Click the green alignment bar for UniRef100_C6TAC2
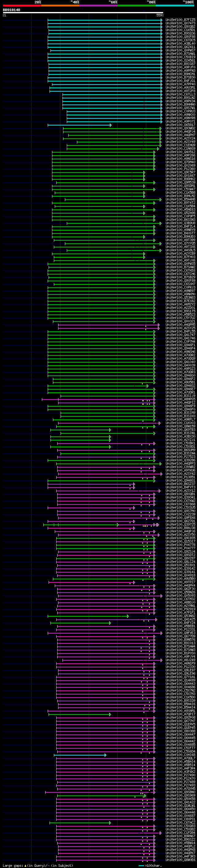 tap(80, 822)
